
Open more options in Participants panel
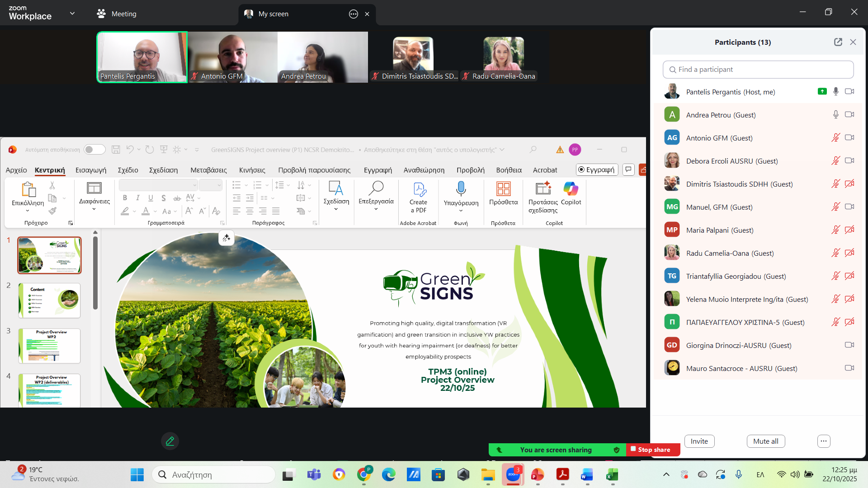point(823,441)
